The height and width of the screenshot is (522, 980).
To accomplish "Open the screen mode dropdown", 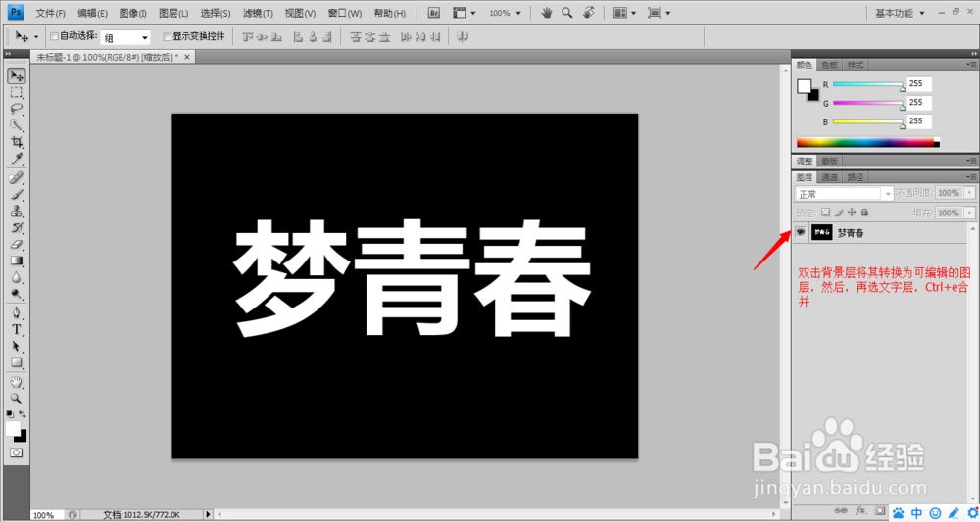I will 660,13.
